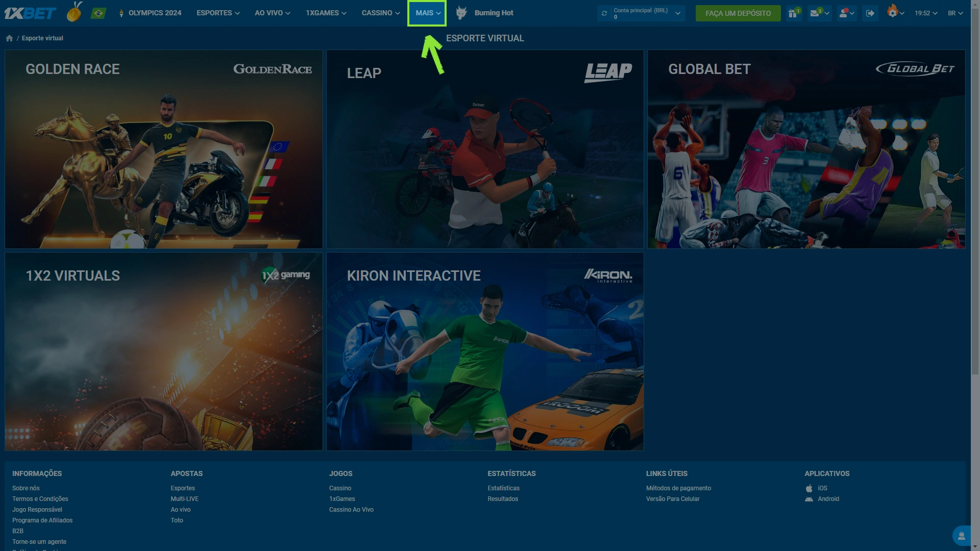Open the Multi-LIVE link
Viewport: 980px width, 551px height.
pos(185,499)
